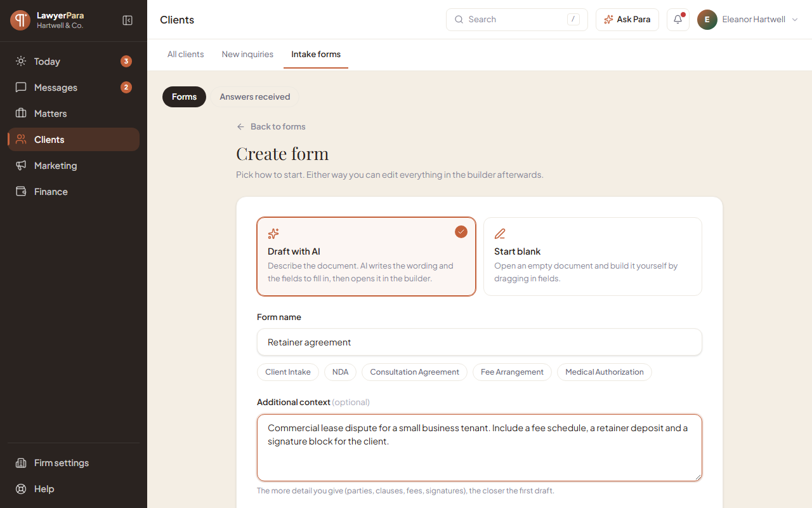Open Matters in the sidebar
Screen dimensions: 812x508
pyautogui.click(x=74, y=114)
